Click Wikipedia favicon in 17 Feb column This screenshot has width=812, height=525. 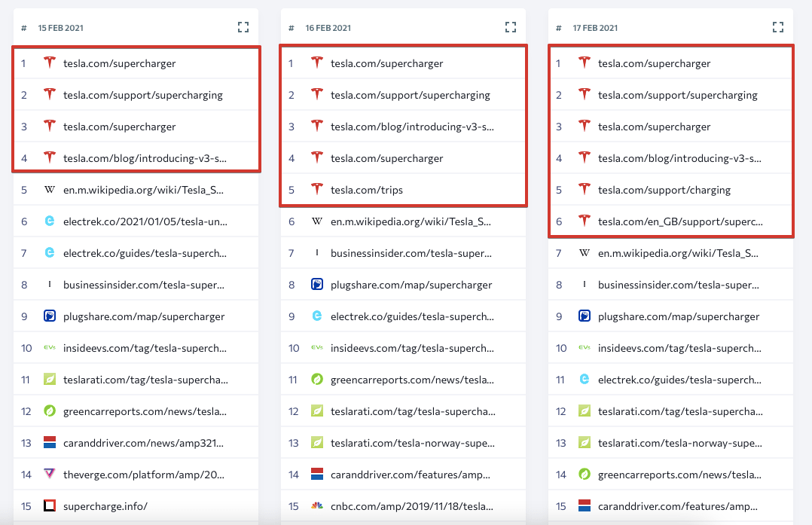(x=585, y=253)
